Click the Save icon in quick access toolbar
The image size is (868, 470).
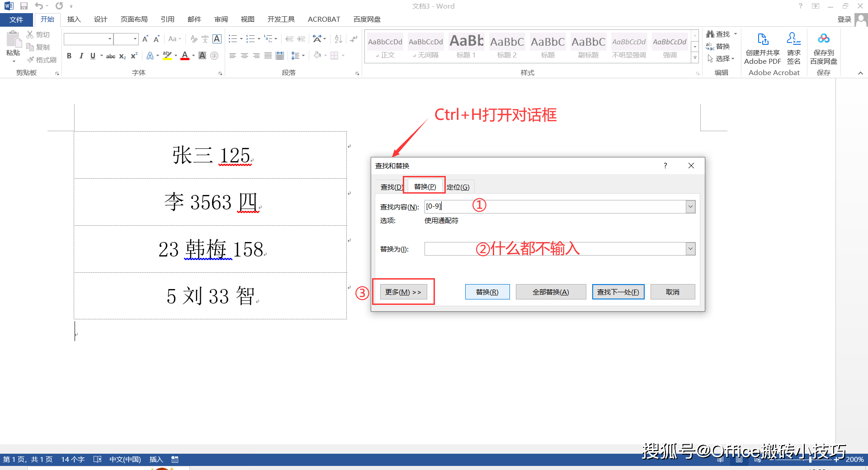24,6
